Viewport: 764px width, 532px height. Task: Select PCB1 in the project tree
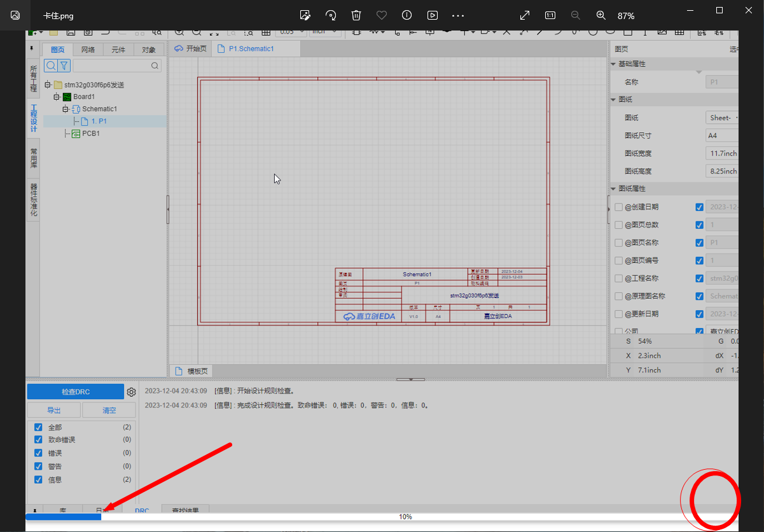pyautogui.click(x=90, y=133)
